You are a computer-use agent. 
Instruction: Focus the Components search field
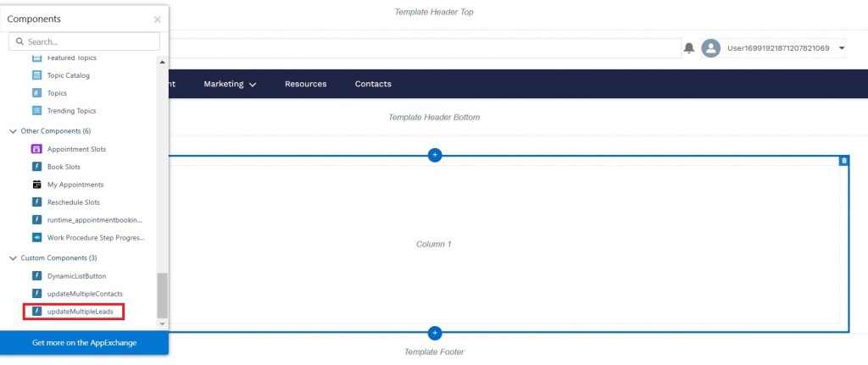[84, 41]
